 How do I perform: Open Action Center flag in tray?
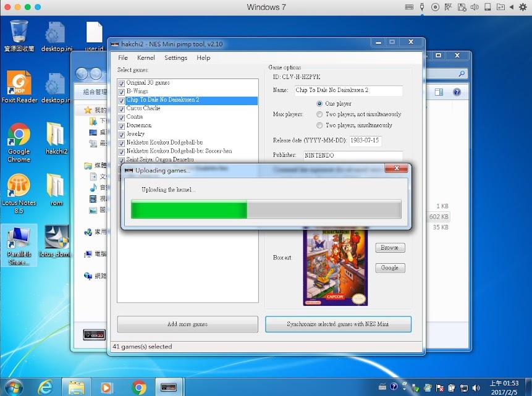pyautogui.click(x=440, y=387)
